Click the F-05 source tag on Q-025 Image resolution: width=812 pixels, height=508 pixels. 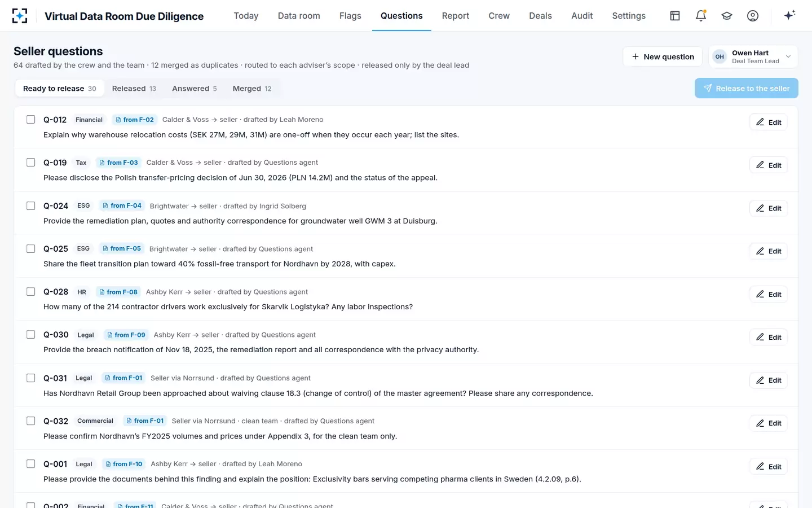(x=122, y=248)
